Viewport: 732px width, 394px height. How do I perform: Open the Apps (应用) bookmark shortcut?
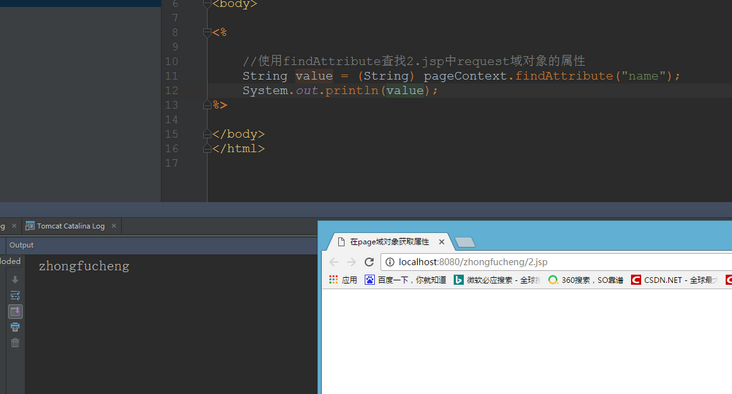343,280
